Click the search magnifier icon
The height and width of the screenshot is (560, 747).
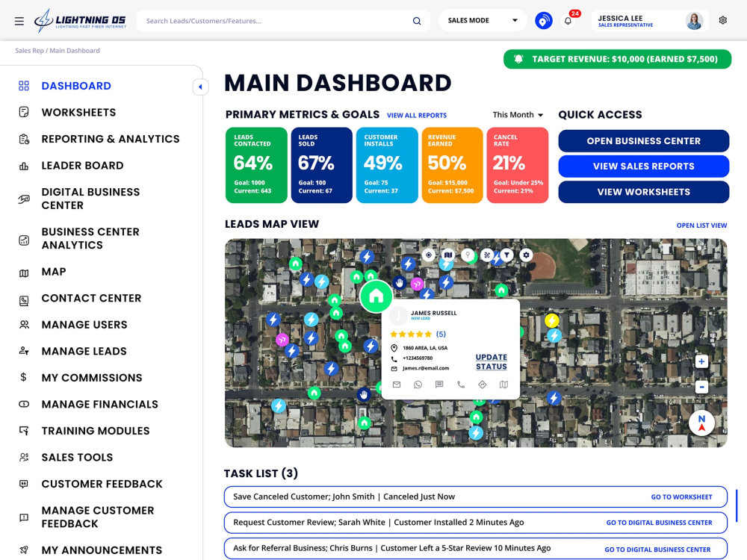416,21
